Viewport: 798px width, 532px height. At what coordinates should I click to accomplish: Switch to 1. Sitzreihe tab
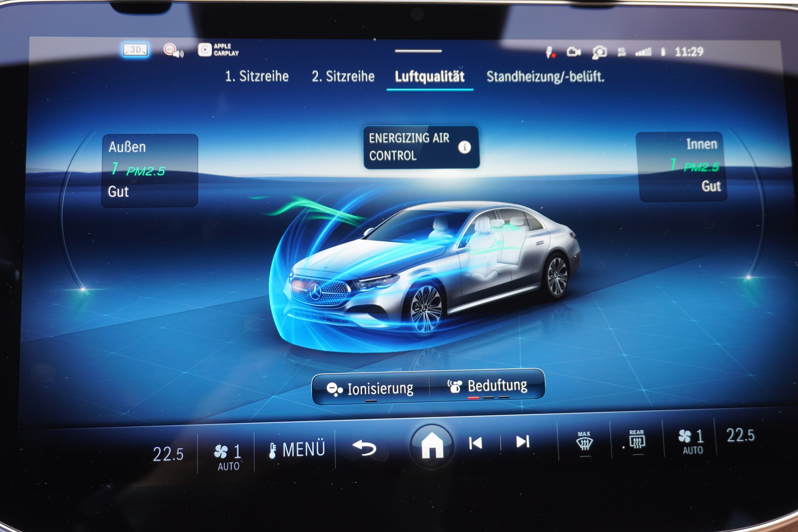click(x=257, y=76)
